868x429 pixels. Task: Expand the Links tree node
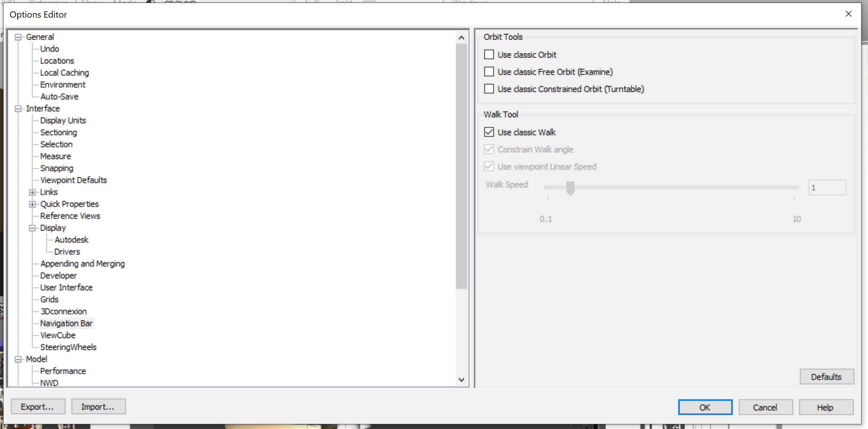(32, 192)
